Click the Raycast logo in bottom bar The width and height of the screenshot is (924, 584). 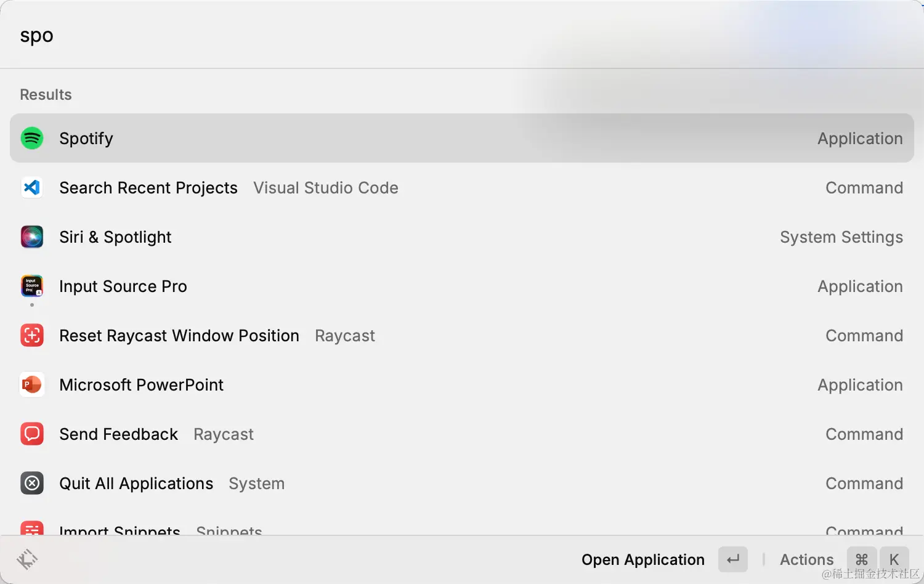click(27, 559)
